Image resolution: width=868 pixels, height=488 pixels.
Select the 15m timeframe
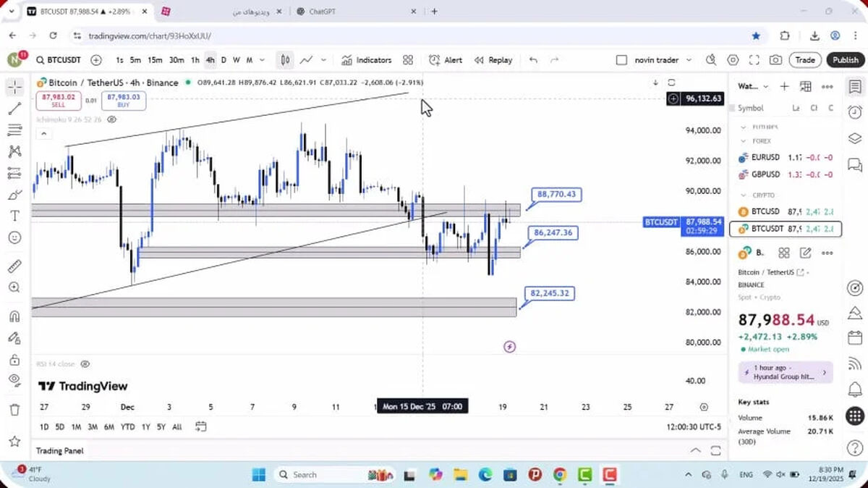click(155, 60)
